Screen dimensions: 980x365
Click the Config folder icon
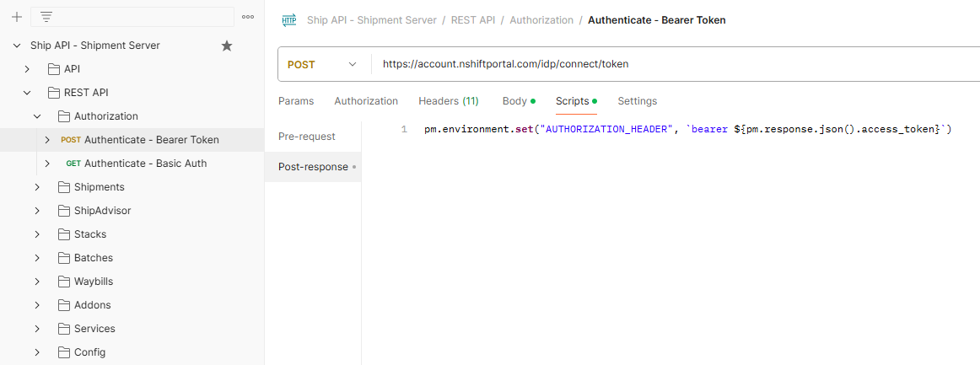(x=63, y=352)
